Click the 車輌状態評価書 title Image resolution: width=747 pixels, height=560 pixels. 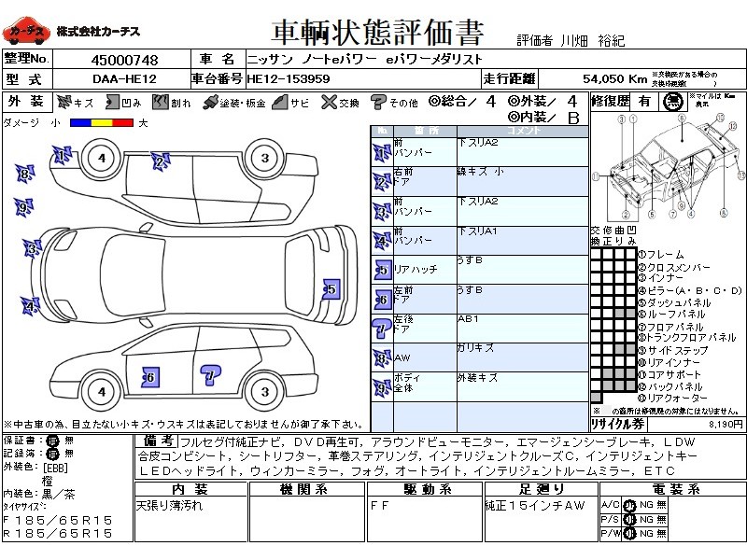click(x=378, y=32)
